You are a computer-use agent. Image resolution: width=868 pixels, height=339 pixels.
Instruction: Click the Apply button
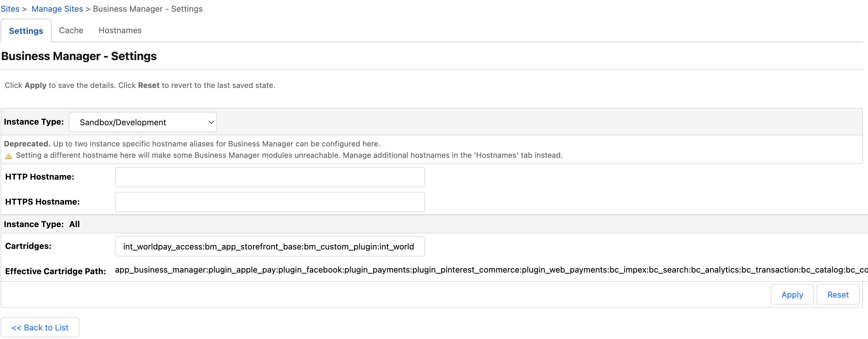pos(792,294)
